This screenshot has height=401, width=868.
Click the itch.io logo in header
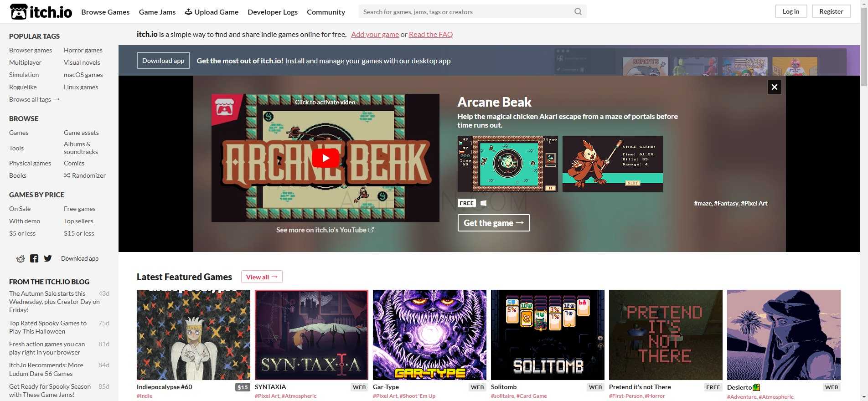(x=41, y=12)
